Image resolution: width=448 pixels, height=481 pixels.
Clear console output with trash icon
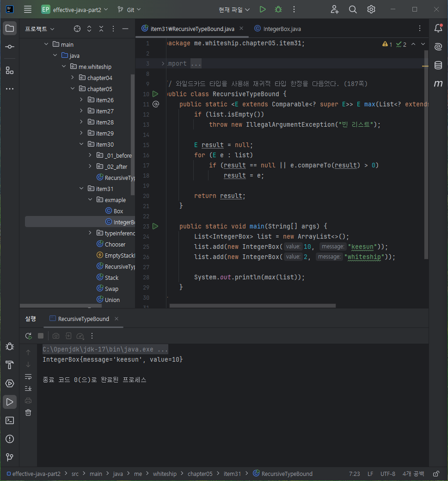pyautogui.click(x=28, y=413)
